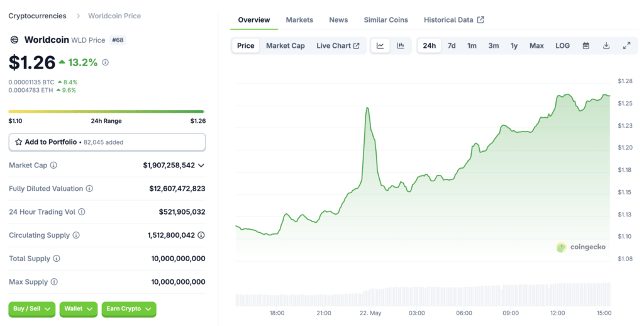Image resolution: width=644 pixels, height=326 pixels.
Task: Go to Cryptocurrencies breadcrumb
Action: tap(37, 16)
